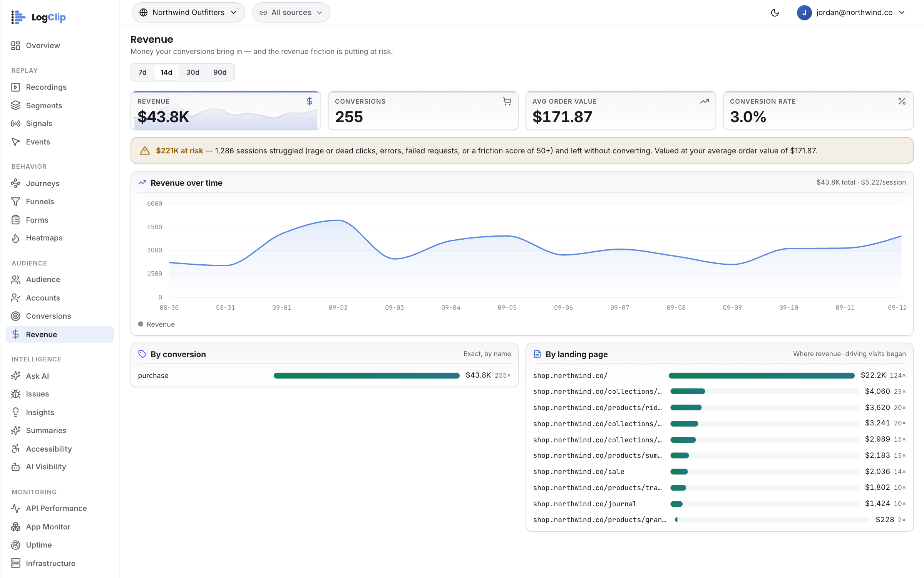Click the purchase conversion progress bar
Image resolution: width=924 pixels, height=578 pixels.
pyautogui.click(x=367, y=376)
